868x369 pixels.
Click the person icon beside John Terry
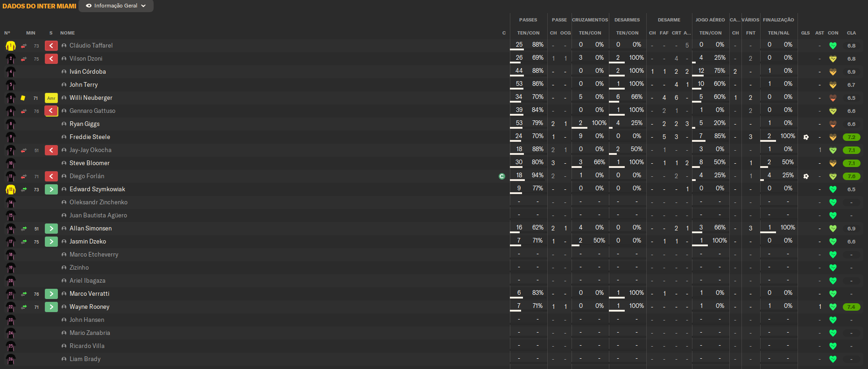[x=64, y=85]
